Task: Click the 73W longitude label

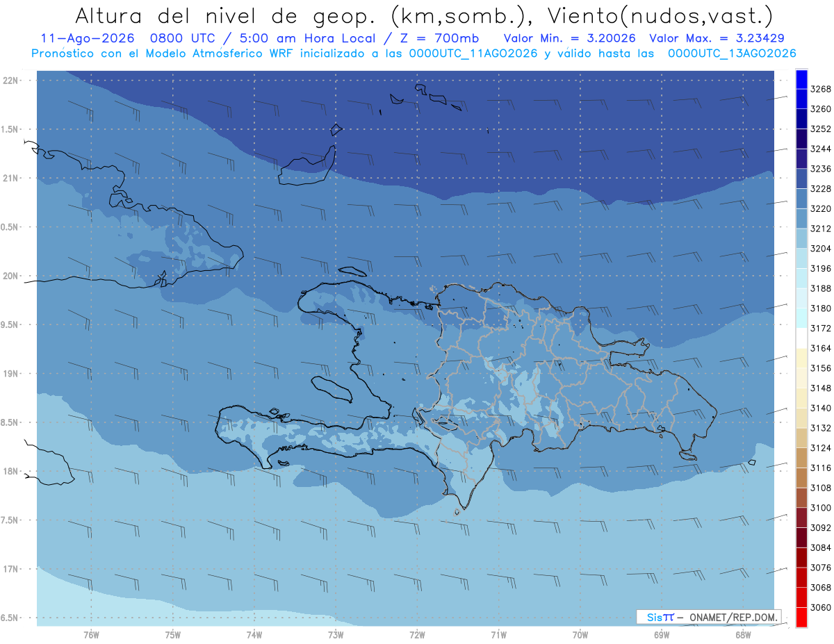Action: coord(336,635)
